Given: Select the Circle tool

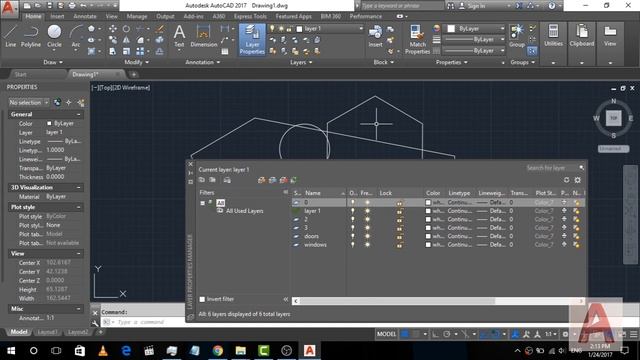Looking at the screenshot, I should (54, 36).
